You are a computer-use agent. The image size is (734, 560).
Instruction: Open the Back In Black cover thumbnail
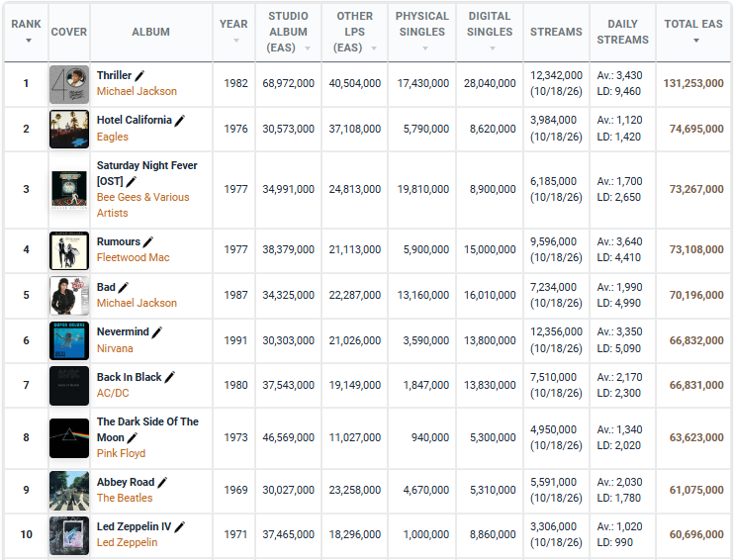69,386
